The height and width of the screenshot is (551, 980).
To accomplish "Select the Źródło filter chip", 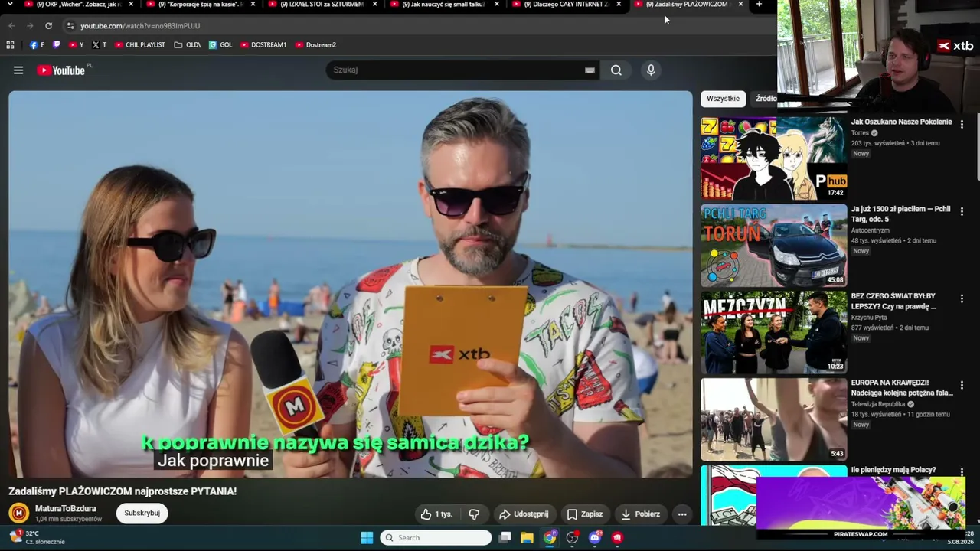I will pos(766,99).
